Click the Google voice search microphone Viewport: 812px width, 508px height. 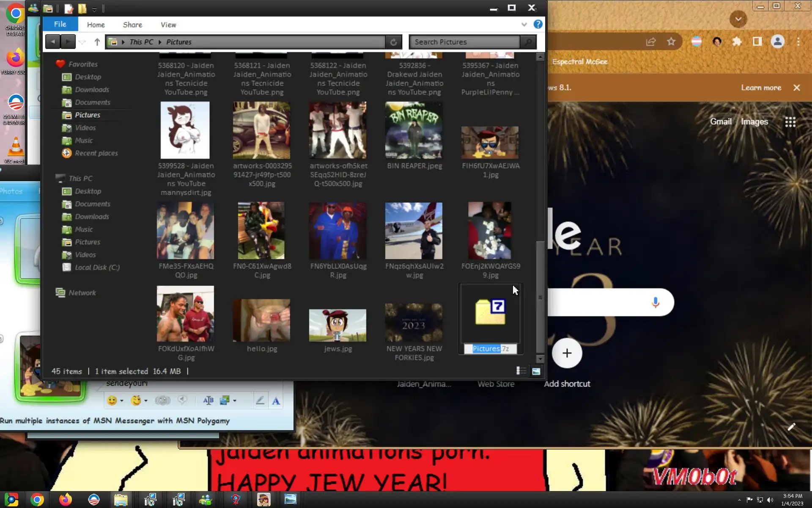tap(656, 302)
